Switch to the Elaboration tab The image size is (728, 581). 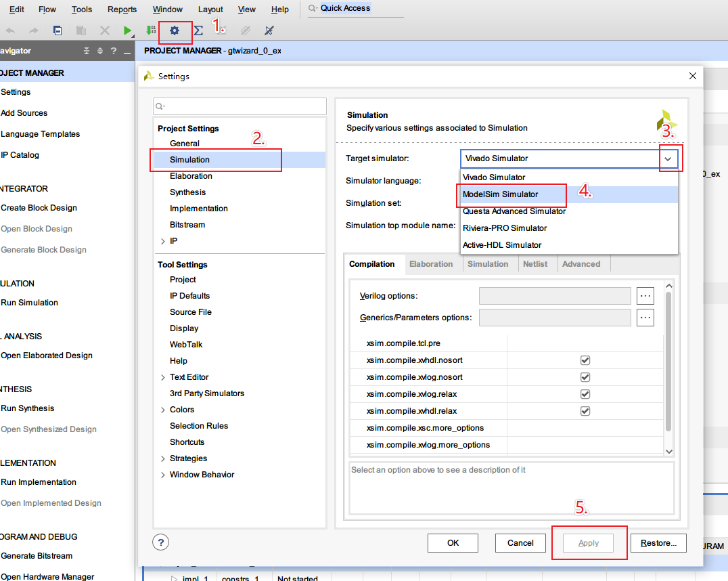[x=431, y=264]
